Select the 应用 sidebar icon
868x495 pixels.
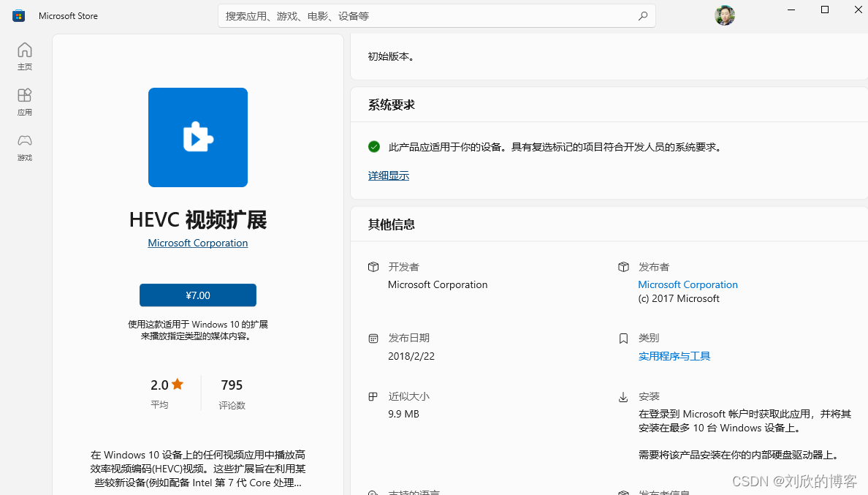tap(24, 102)
